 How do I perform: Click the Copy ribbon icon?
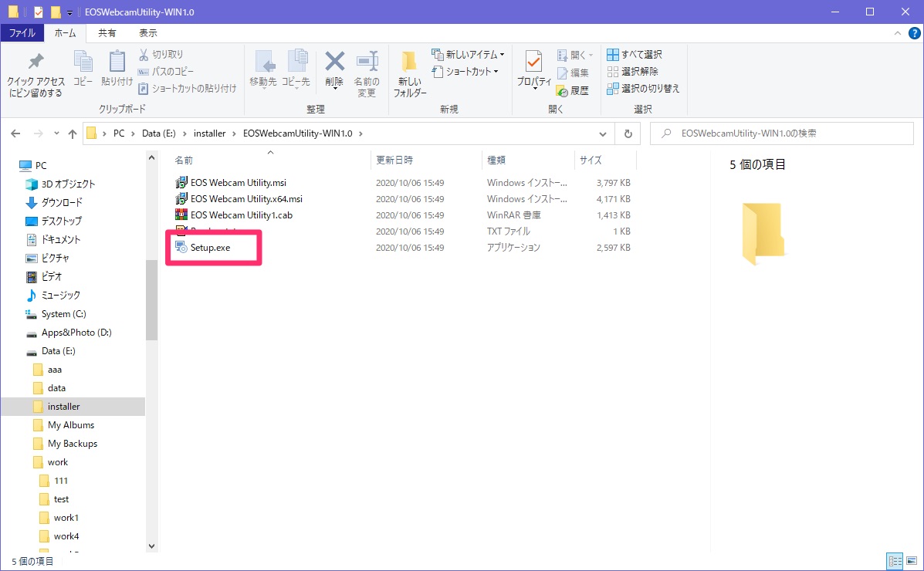tap(83, 61)
